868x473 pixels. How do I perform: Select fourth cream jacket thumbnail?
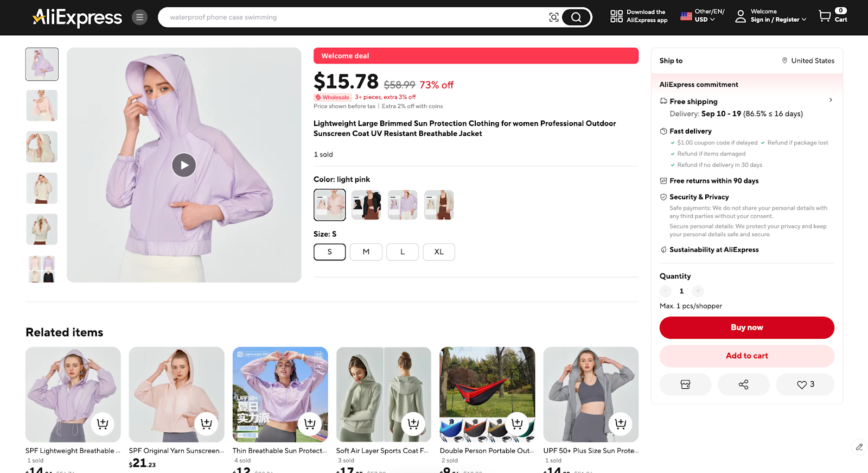42,188
